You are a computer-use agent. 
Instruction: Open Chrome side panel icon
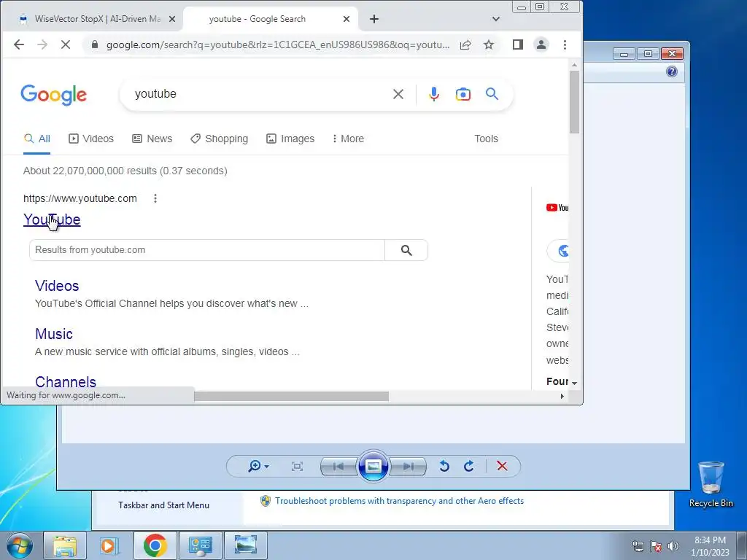pyautogui.click(x=518, y=44)
